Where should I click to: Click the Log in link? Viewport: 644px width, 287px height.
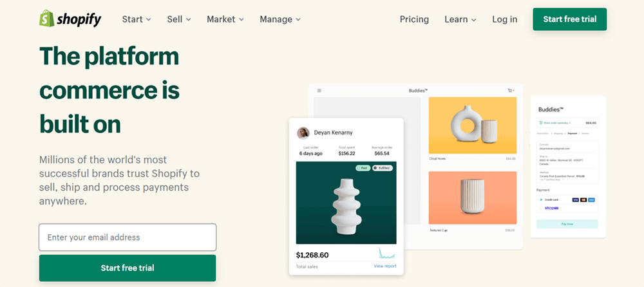[x=504, y=19]
